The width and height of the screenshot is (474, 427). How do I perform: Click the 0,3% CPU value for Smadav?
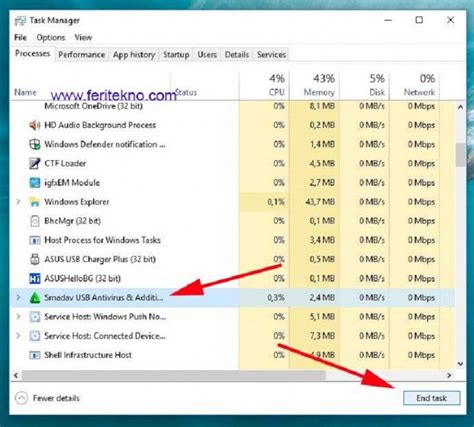point(276,298)
